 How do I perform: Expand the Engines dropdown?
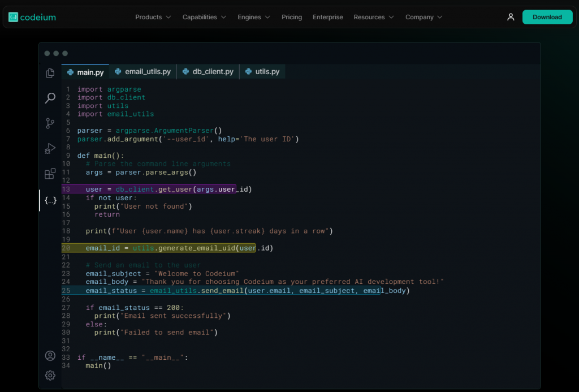tap(254, 17)
